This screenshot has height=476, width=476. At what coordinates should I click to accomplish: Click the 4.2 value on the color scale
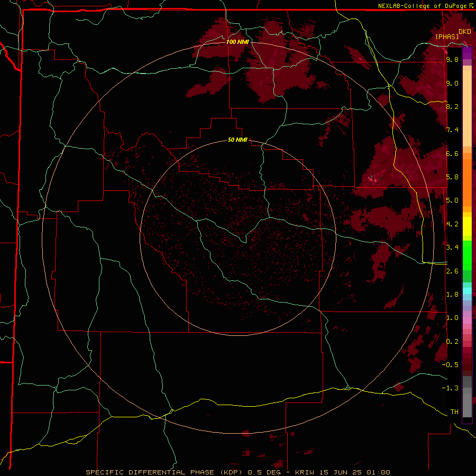coord(452,224)
